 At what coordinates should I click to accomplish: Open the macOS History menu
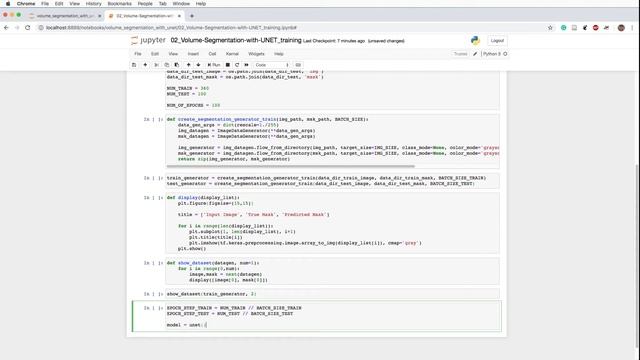tap(93, 4)
